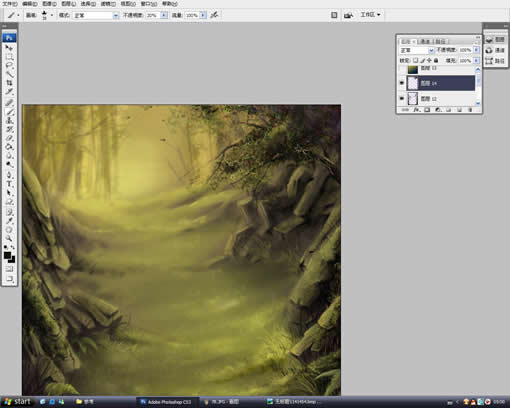
Task: Add a layer mask from Layers panel
Action: (427, 110)
